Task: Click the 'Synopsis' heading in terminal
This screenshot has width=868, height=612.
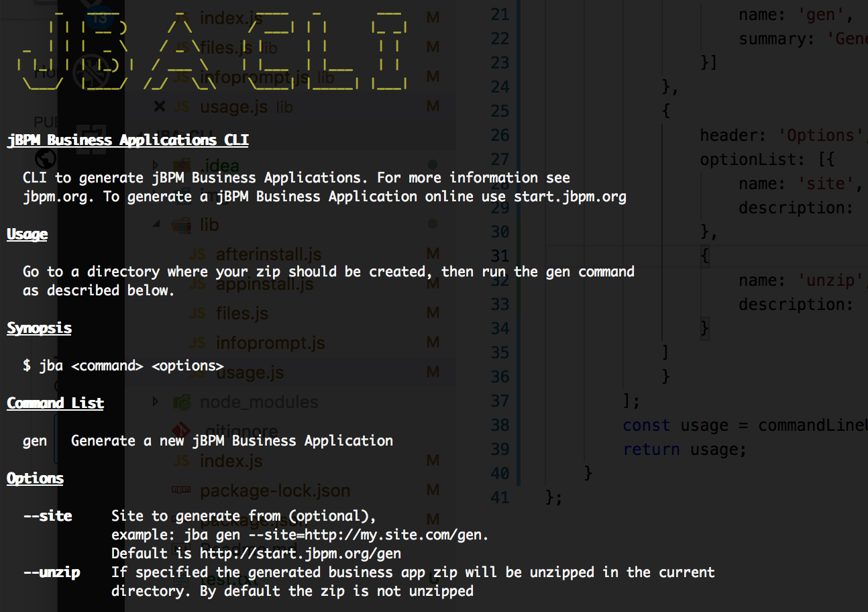Action: pyautogui.click(x=39, y=328)
